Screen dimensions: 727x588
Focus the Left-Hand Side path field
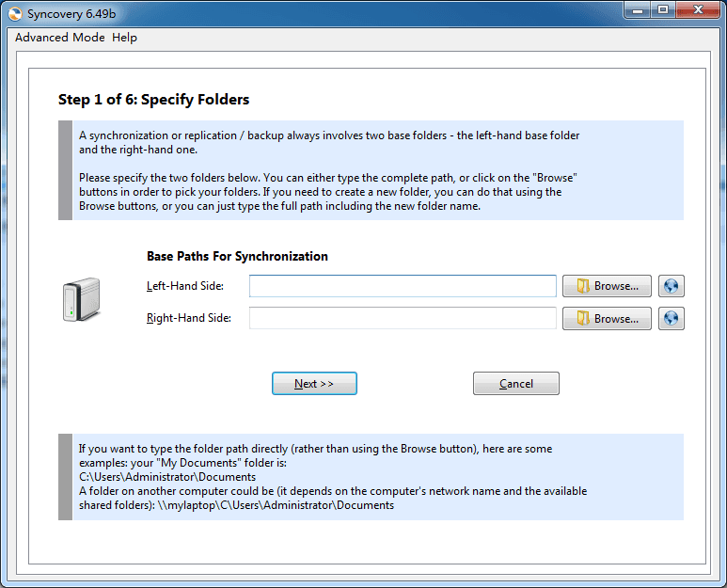(x=403, y=286)
